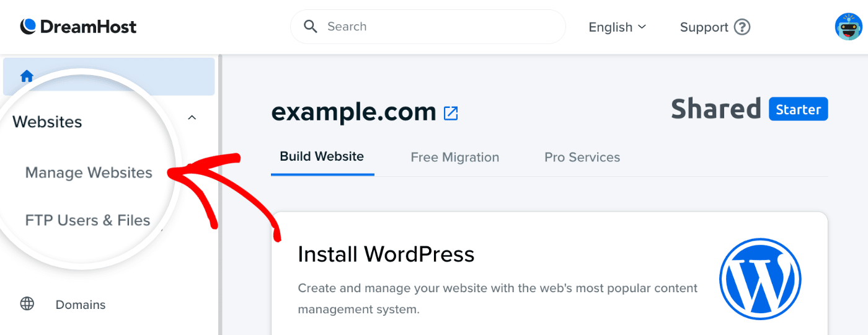Click the Starter plan badge
This screenshot has height=335, width=868.
798,109
